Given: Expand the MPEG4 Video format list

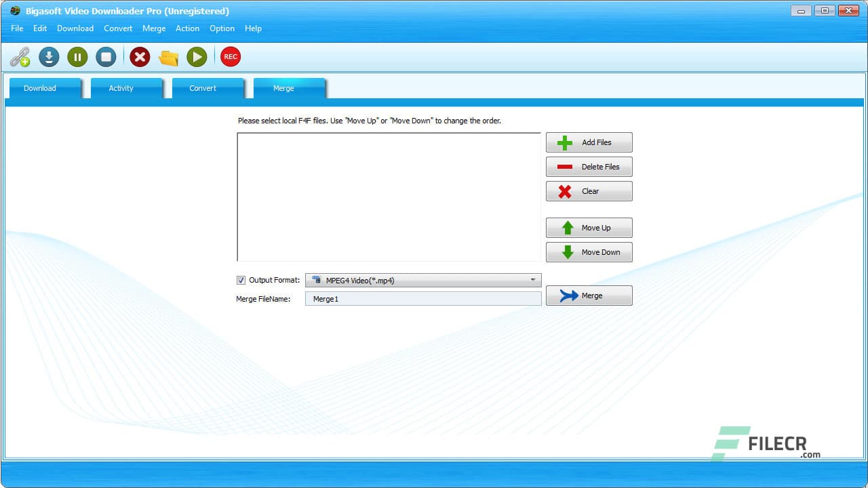Looking at the screenshot, I should coord(534,280).
